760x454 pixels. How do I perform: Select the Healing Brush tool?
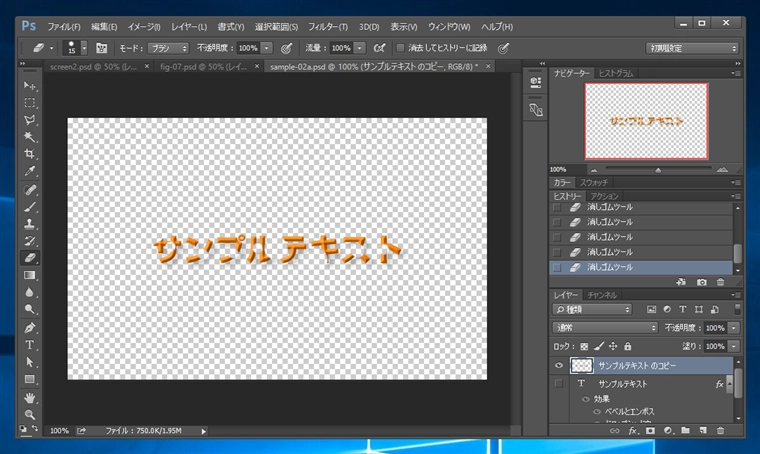(x=30, y=189)
